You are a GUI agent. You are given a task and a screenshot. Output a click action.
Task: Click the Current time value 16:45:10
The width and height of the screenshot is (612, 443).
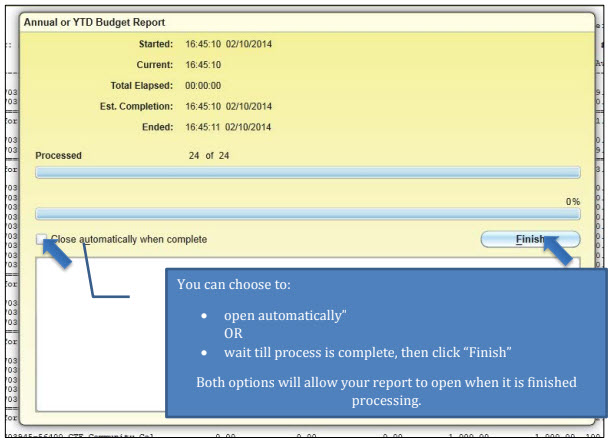click(204, 65)
